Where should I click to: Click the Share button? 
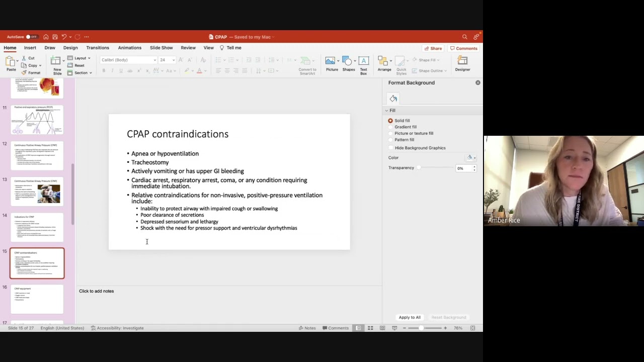pos(433,48)
